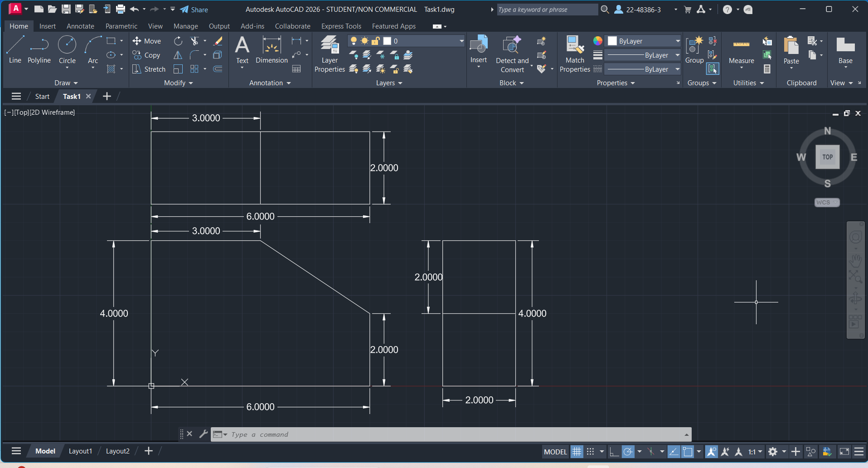Viewport: 868px width, 468px height.
Task: Open the object color control
Action: pos(644,41)
